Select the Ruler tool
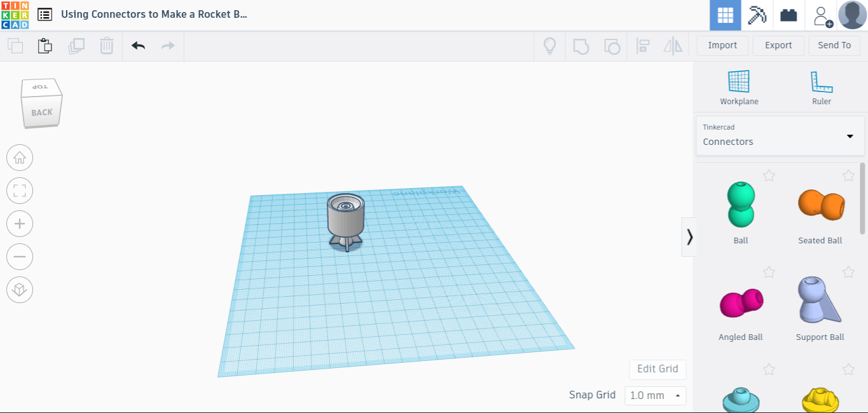The height and width of the screenshot is (413, 868). 821,86
